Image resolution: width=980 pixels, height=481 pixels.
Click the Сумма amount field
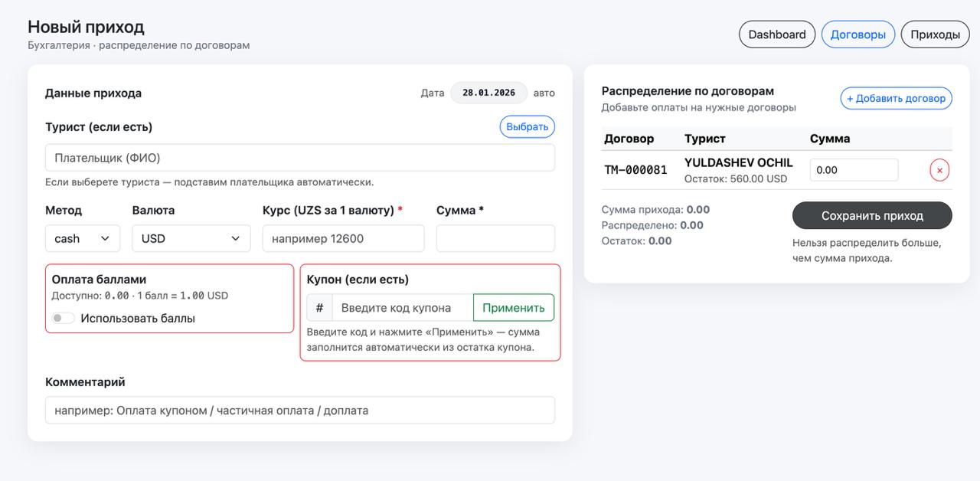point(495,238)
